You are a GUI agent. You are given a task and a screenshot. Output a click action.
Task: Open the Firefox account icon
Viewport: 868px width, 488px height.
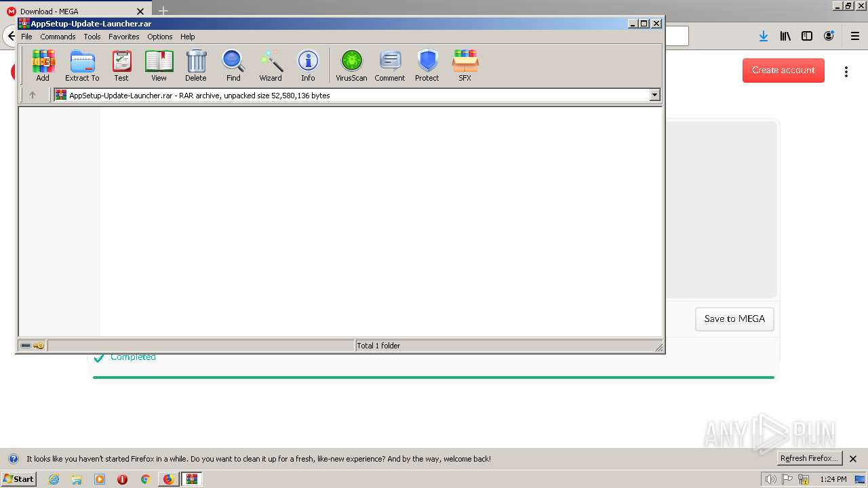click(829, 36)
